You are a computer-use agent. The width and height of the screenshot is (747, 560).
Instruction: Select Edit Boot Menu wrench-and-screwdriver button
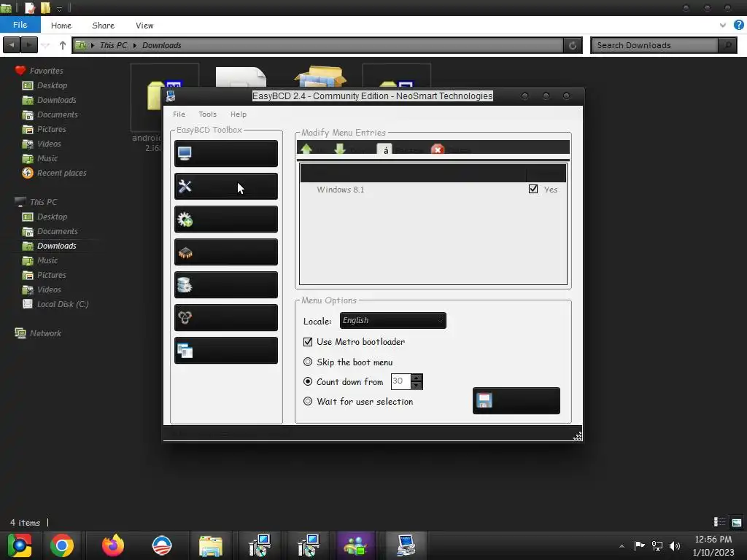point(226,186)
